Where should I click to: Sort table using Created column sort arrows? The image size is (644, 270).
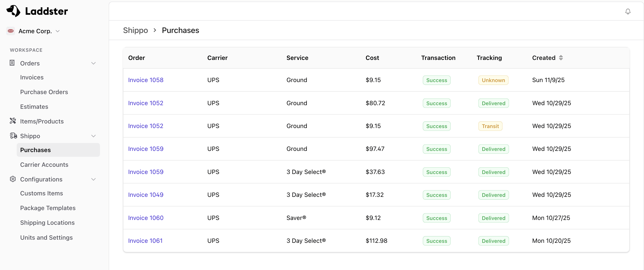pos(561,58)
